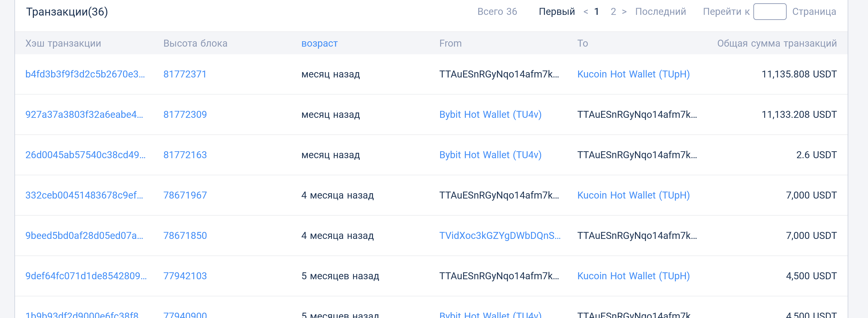Viewport: 868px width, 318px height.
Task: Open sender address TVidXoc3kGZYgDWbDQnS
Action: tap(500, 236)
